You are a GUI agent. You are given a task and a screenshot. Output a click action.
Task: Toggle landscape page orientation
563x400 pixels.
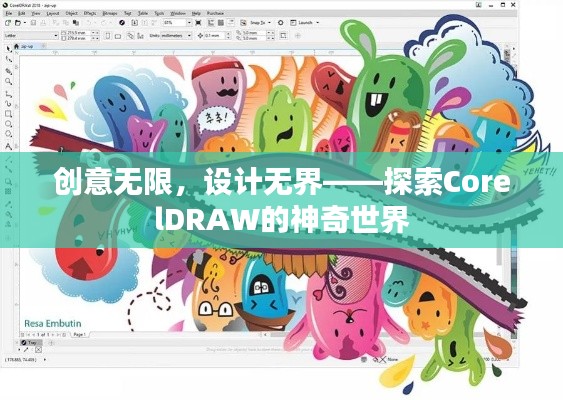[118, 36]
